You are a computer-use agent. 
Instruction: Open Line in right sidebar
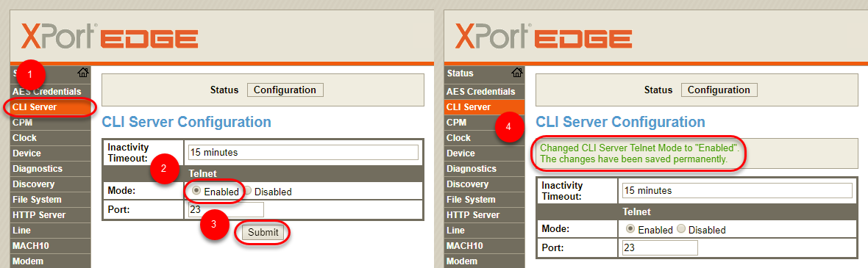[484, 231]
